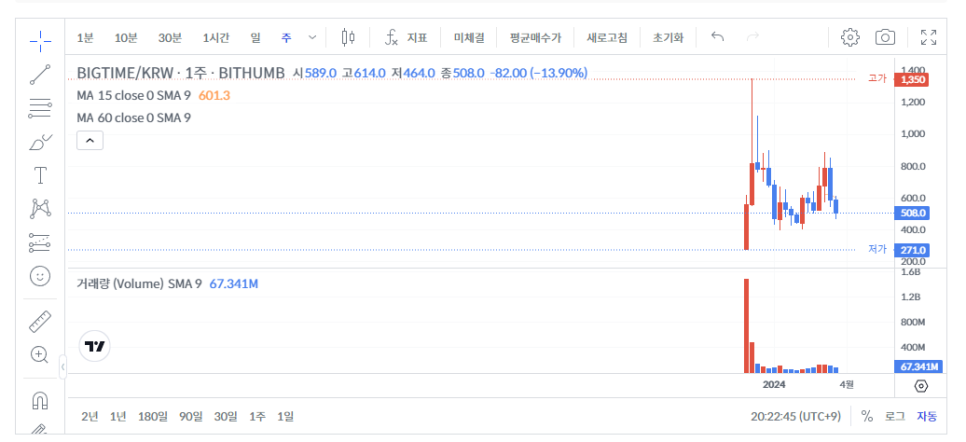
Task: Select the MA 15 close indicator legend
Action: [134, 96]
